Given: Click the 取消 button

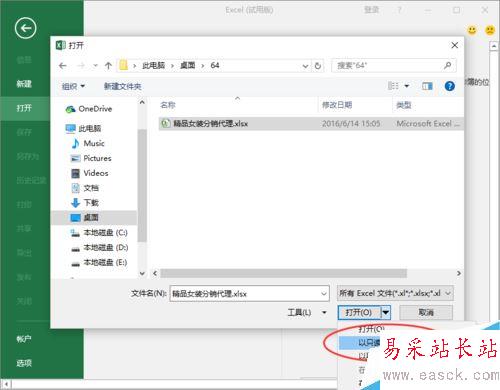Looking at the screenshot, I should 426,313.
